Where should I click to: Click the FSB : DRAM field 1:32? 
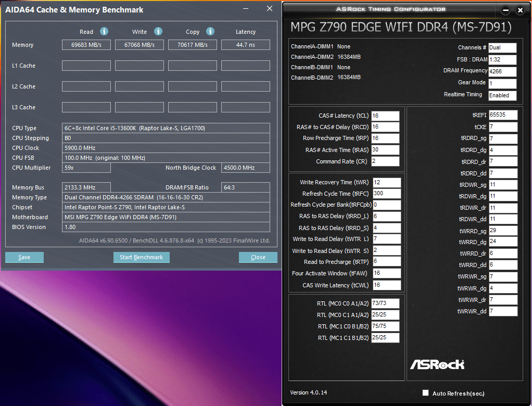point(502,60)
